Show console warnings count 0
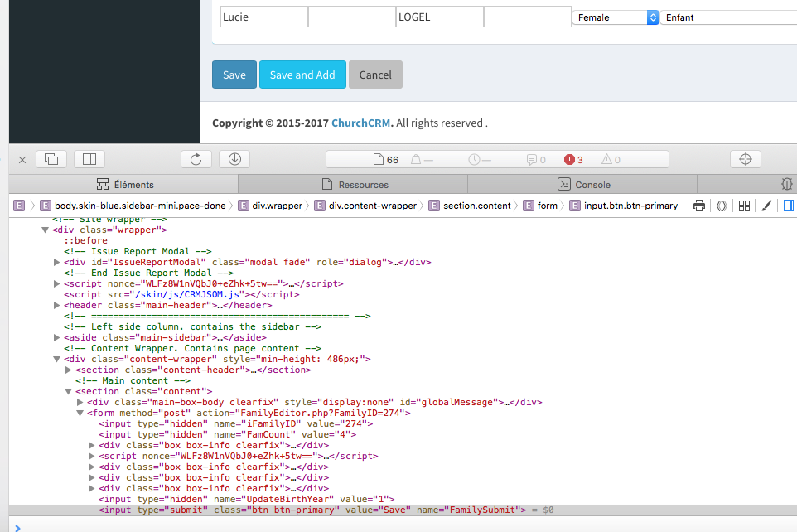 [611, 160]
